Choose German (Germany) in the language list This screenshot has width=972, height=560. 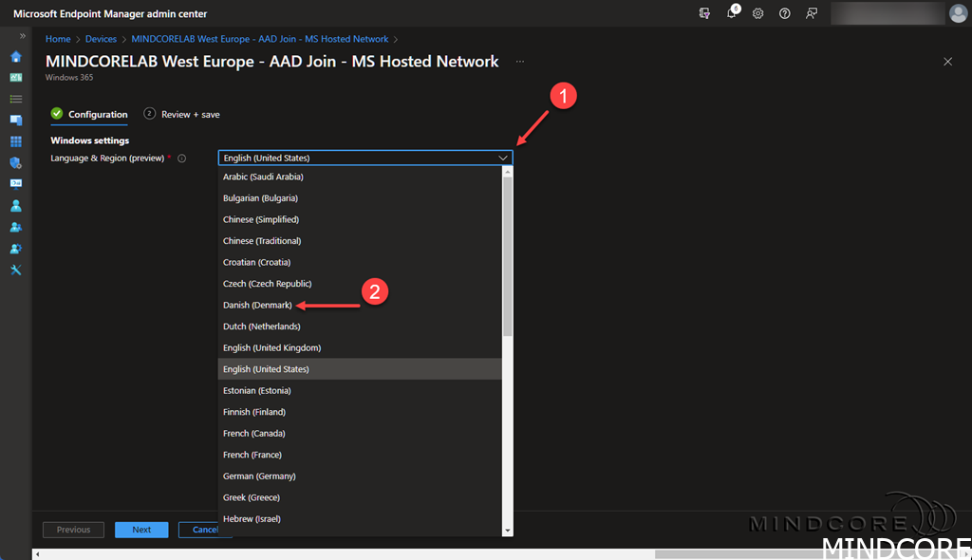click(x=257, y=476)
